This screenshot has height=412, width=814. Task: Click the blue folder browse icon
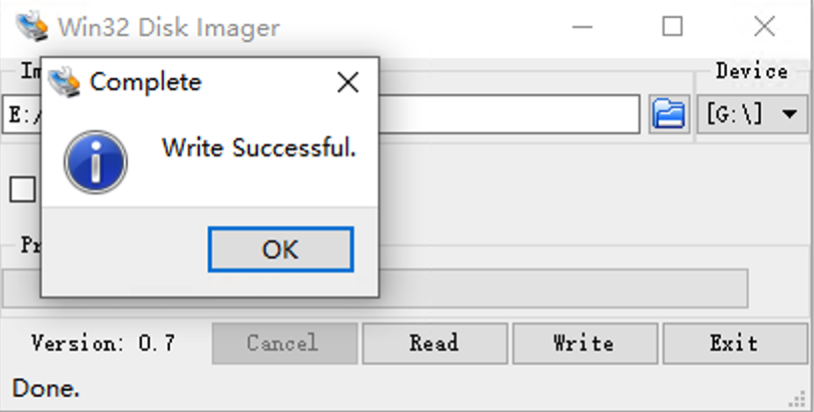[x=669, y=114]
